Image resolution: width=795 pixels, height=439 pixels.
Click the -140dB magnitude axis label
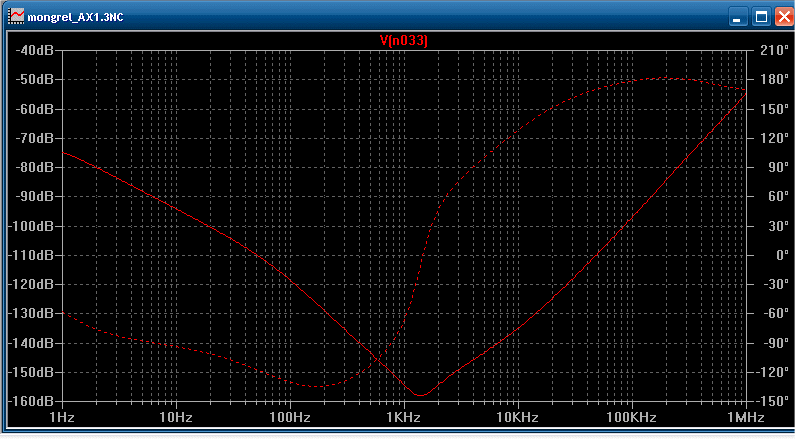(31, 343)
